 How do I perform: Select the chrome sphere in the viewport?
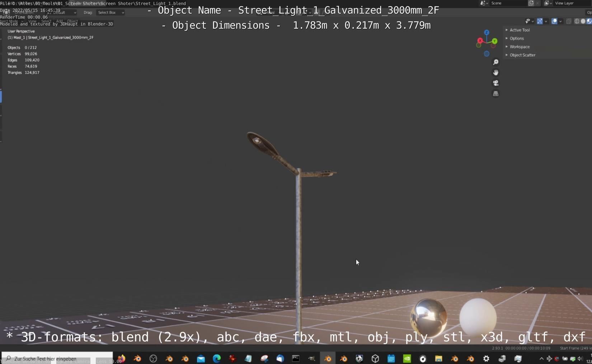(x=429, y=317)
